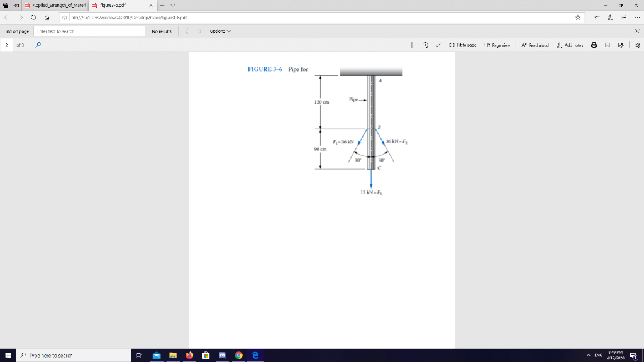Viewport: 644px width, 362px height.
Task: Click the '12 kN = F3' label
Action: tap(371, 192)
